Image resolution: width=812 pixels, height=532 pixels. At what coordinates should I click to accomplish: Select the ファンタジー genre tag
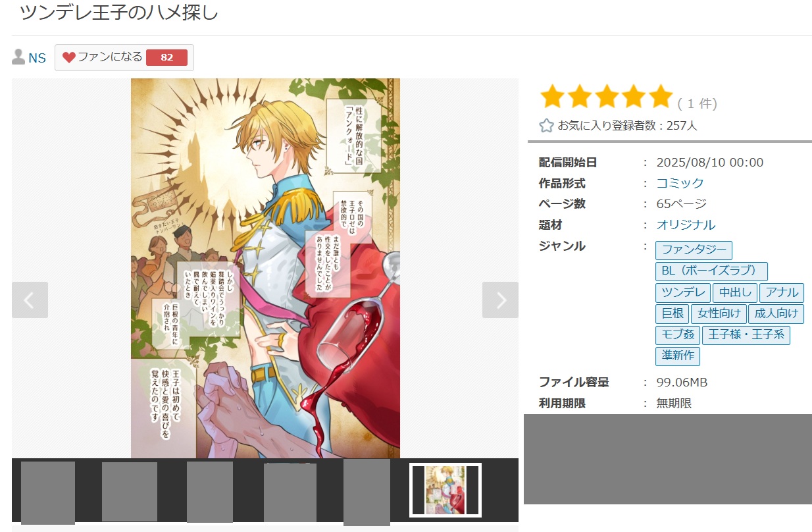click(694, 250)
